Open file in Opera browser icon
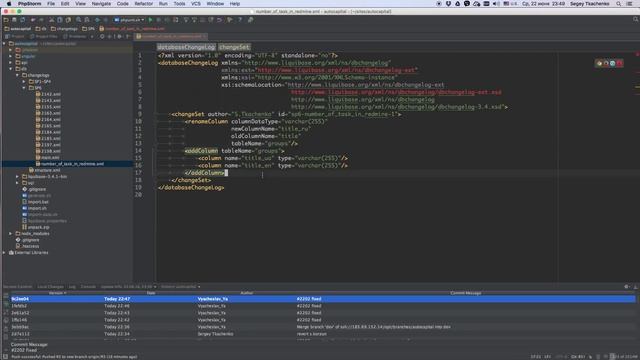The width and height of the screenshot is (640, 360). [620, 63]
